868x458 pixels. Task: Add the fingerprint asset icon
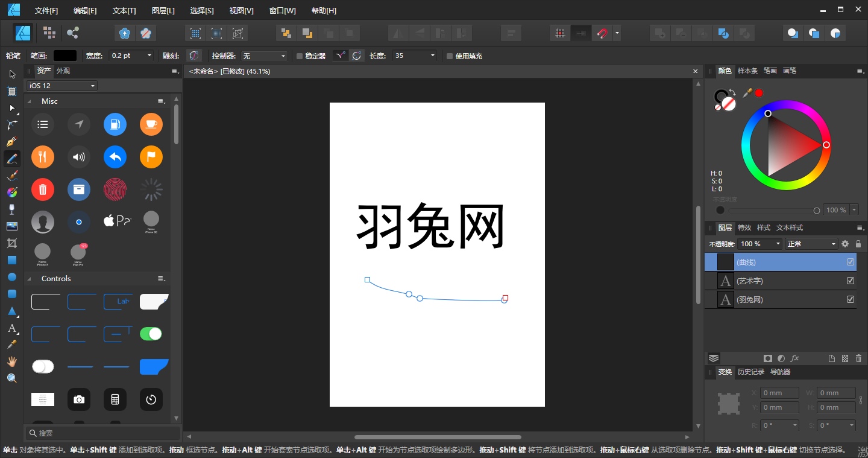click(x=115, y=189)
